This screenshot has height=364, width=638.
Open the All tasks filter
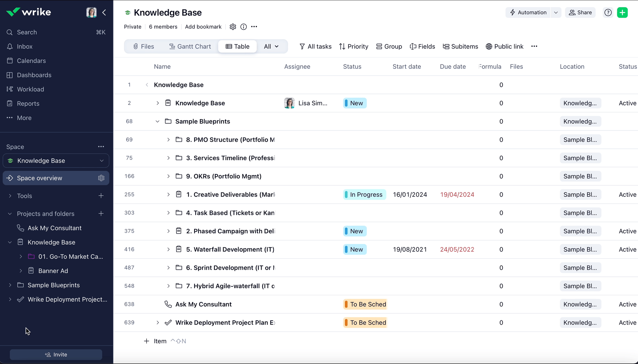point(315,46)
